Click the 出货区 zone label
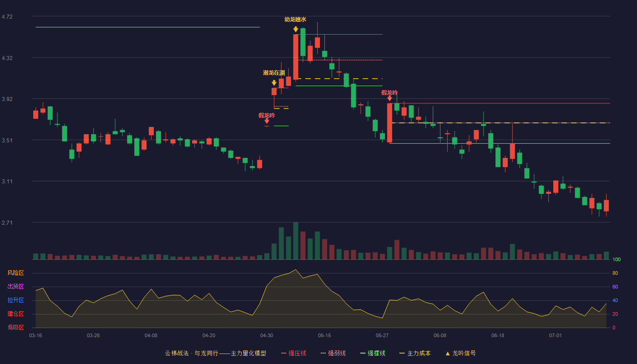 (x=16, y=287)
